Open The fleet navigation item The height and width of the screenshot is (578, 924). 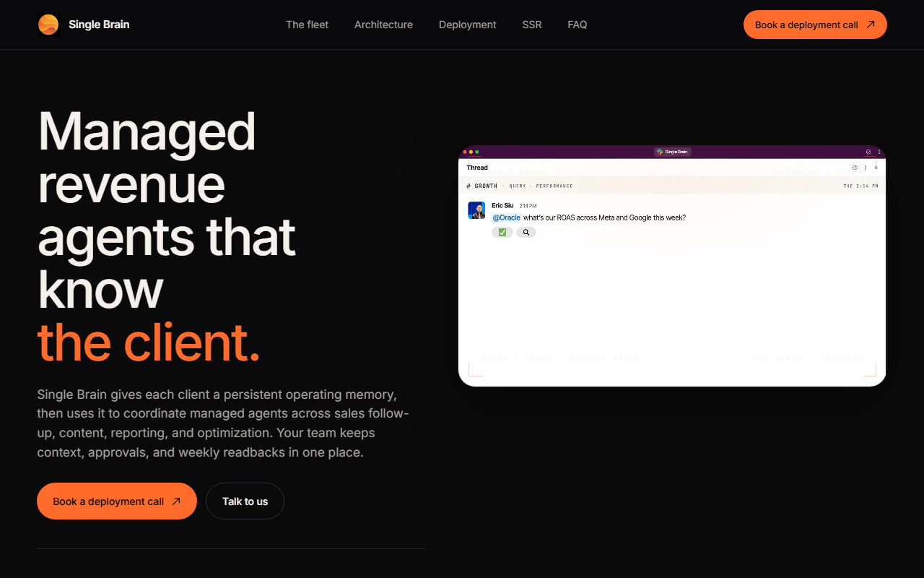pos(307,25)
